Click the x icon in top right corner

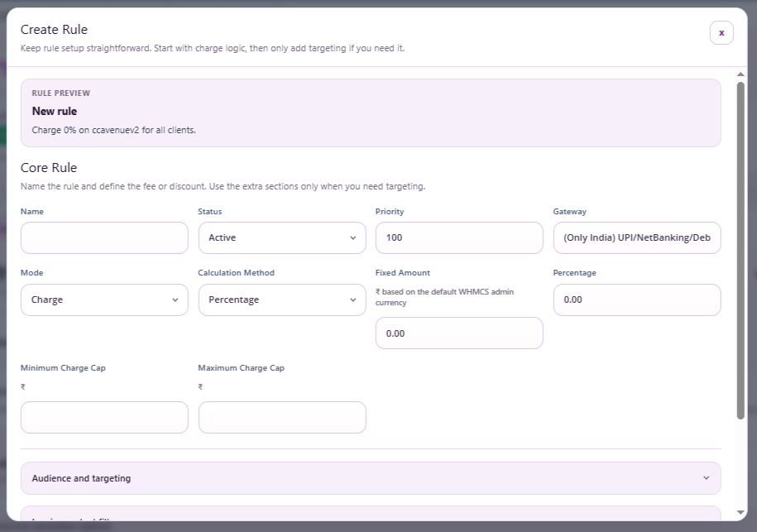pos(721,32)
